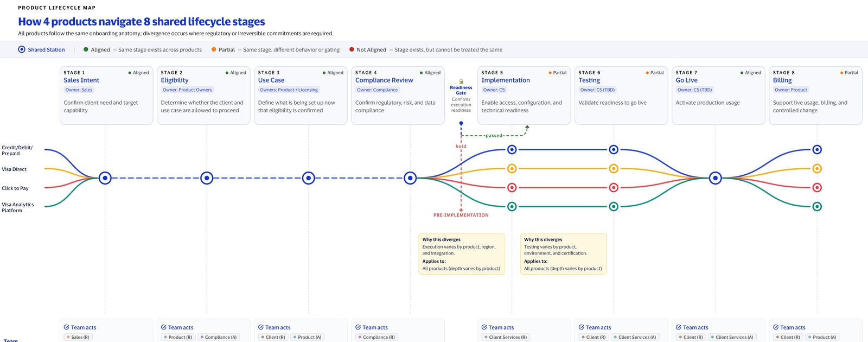Click the Shared Station legend icon
Screen dimensions: 868x342
[22, 49]
